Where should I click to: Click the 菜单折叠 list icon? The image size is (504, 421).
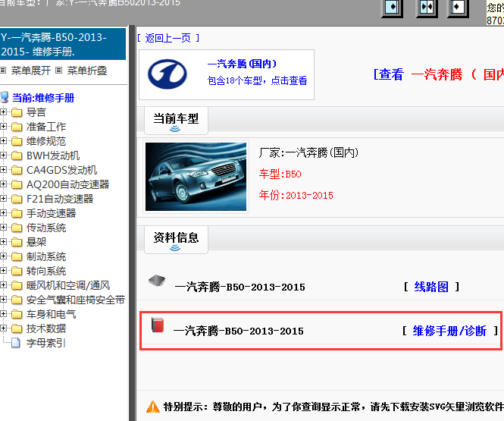click(59, 70)
